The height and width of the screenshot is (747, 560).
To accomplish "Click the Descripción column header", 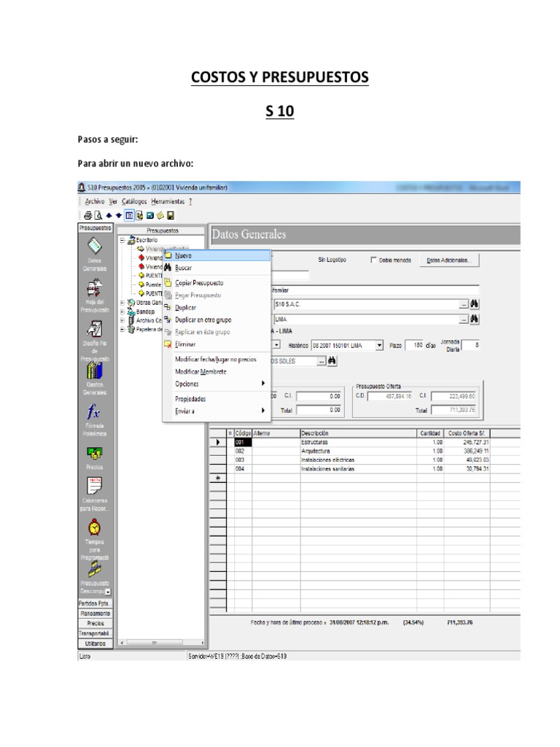I will tap(359, 433).
